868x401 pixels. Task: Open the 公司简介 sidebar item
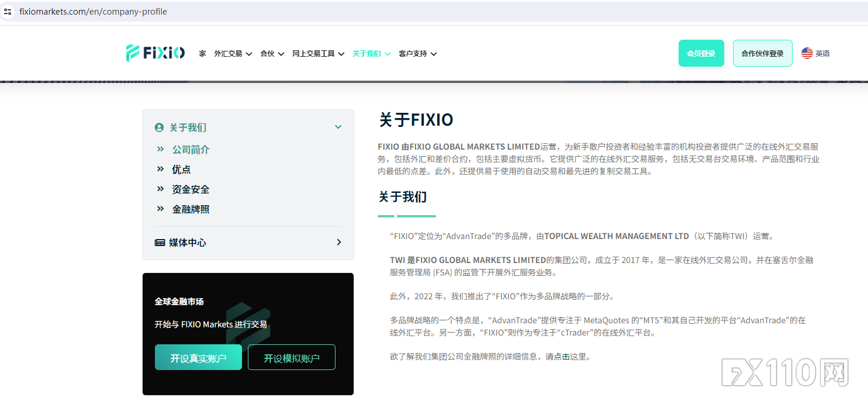[x=191, y=150]
